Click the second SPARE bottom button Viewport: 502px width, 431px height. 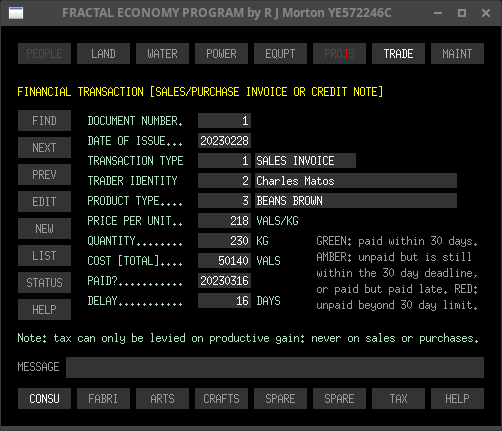339,398
